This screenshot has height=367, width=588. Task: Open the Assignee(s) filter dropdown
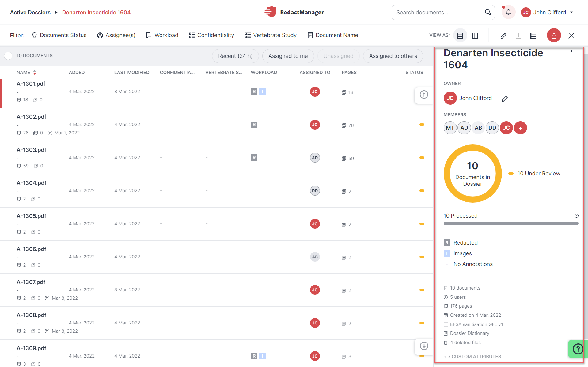pyautogui.click(x=116, y=35)
